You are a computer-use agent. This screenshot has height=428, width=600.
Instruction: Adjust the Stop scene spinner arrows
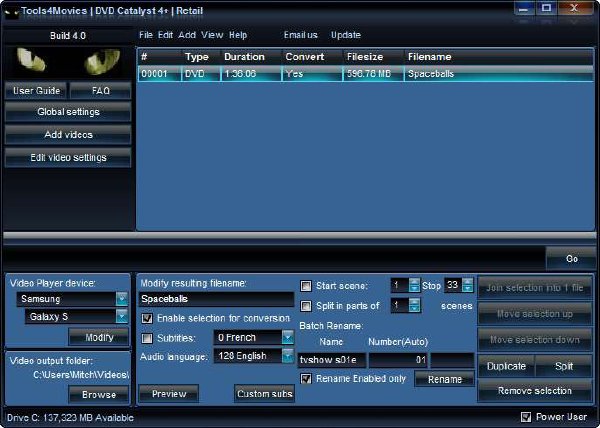click(467, 285)
